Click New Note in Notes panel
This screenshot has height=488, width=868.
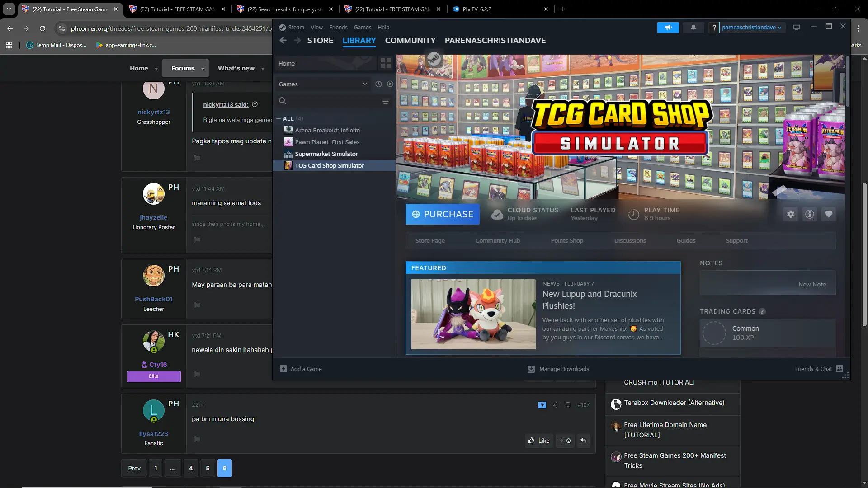click(812, 285)
